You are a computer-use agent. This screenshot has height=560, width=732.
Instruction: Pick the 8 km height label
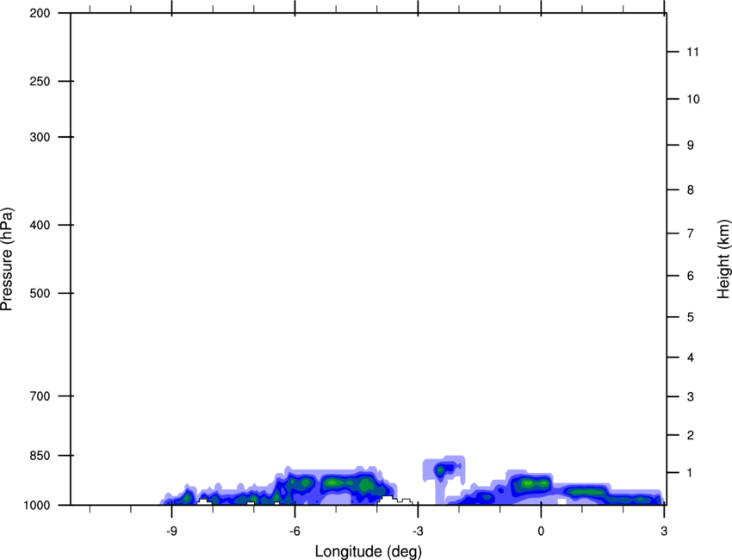[x=691, y=190]
